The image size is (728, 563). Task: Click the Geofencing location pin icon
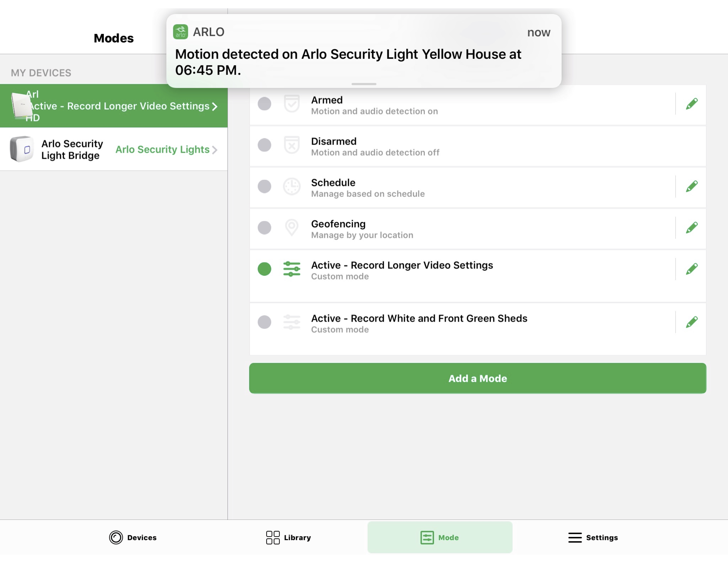291,228
